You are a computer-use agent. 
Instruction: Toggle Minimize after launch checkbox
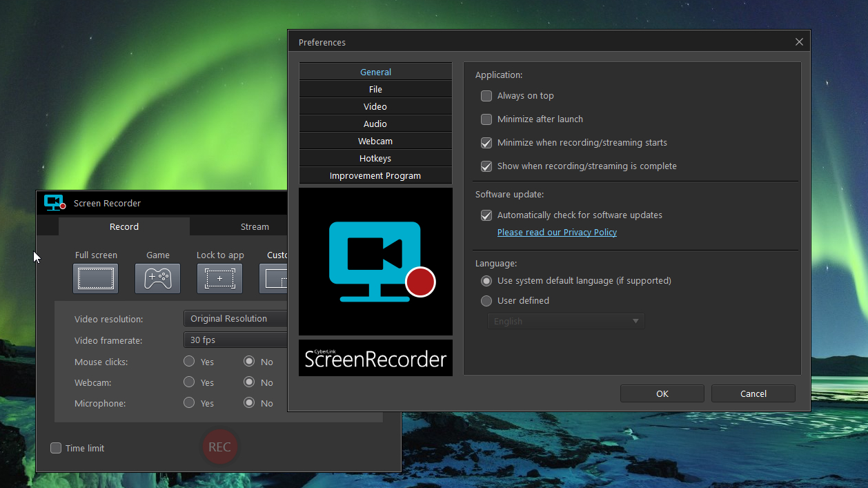[486, 119]
